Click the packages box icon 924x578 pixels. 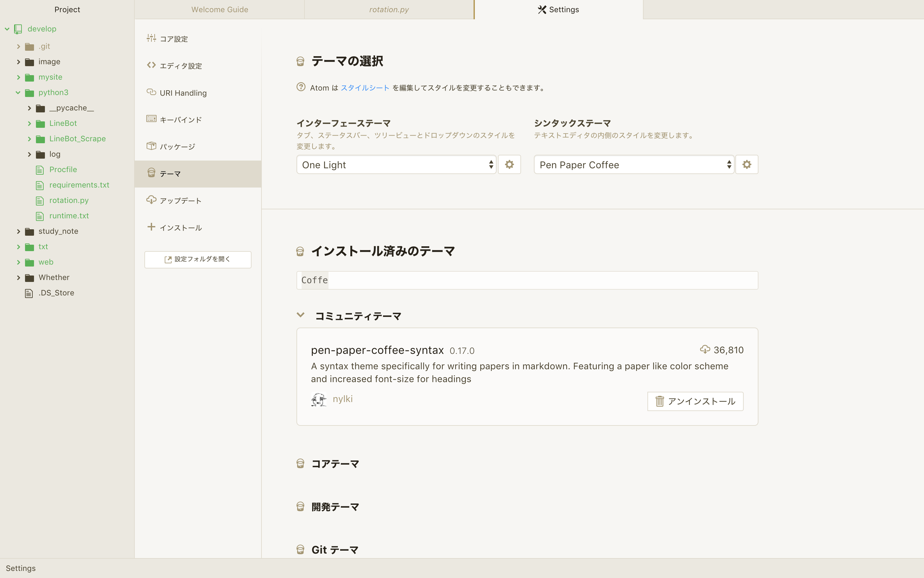pyautogui.click(x=151, y=146)
